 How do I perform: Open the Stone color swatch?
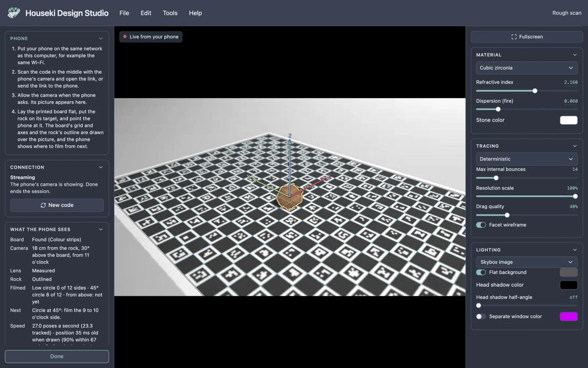(x=569, y=120)
